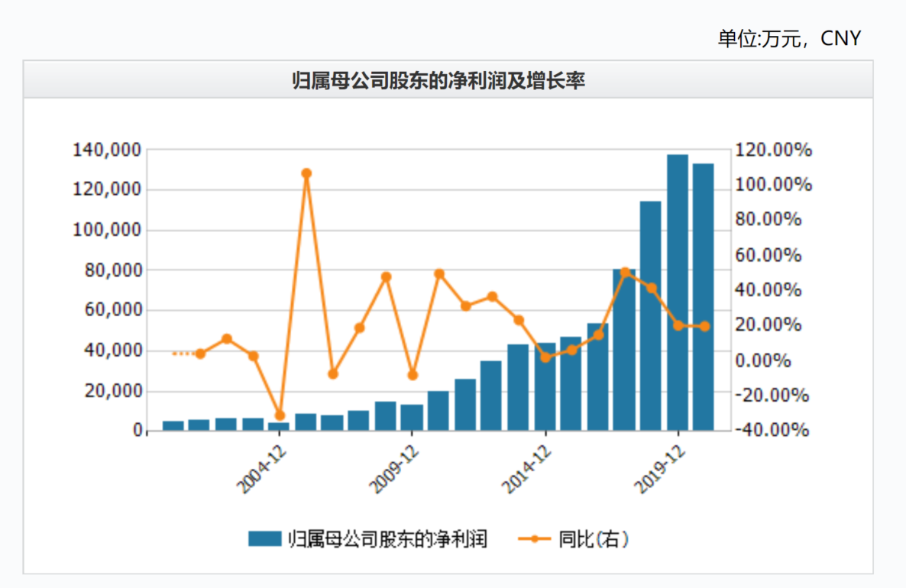Select the blue bar above 2009-12

tap(412, 417)
